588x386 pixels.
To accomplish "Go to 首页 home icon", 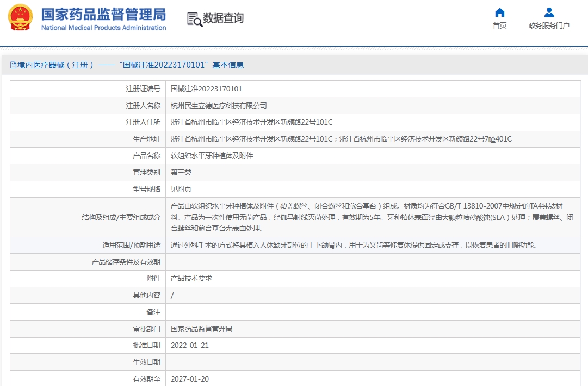I will pos(499,13).
